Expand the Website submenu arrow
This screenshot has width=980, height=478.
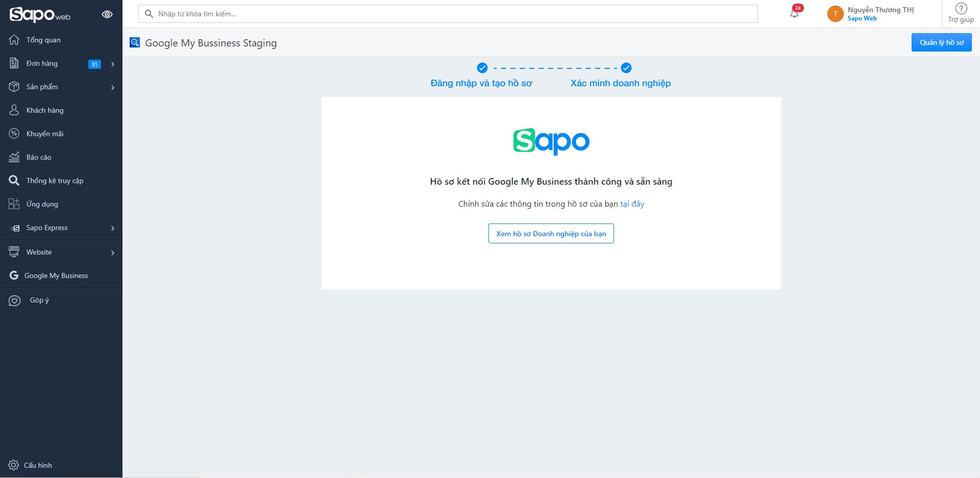coord(113,253)
